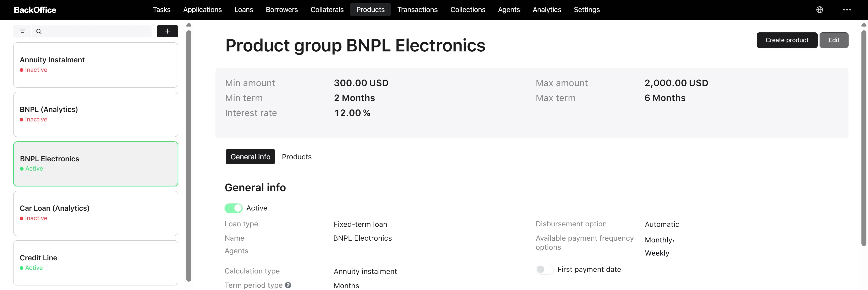
Task: Click into the product group search field
Action: pyautogui.click(x=92, y=31)
